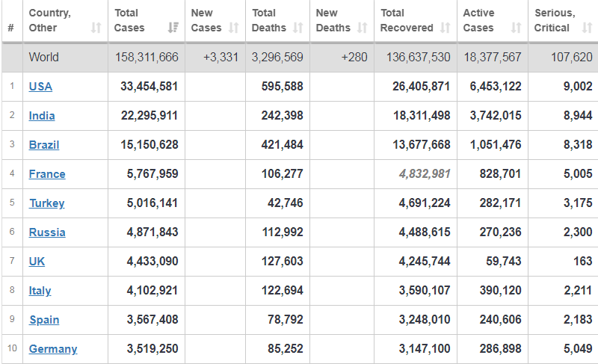598x364 pixels.
Task: Select Turkey total deaths 42,746
Action: click(x=286, y=203)
